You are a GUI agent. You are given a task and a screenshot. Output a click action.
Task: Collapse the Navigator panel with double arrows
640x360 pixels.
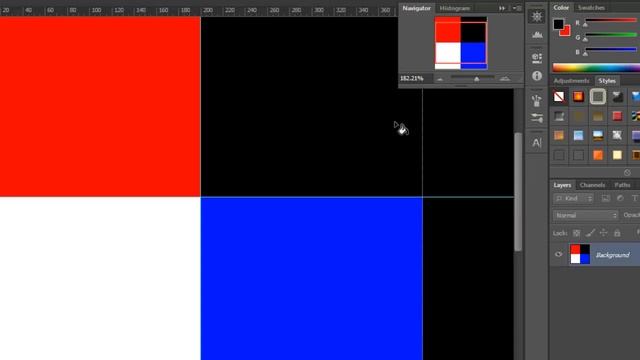pos(502,8)
